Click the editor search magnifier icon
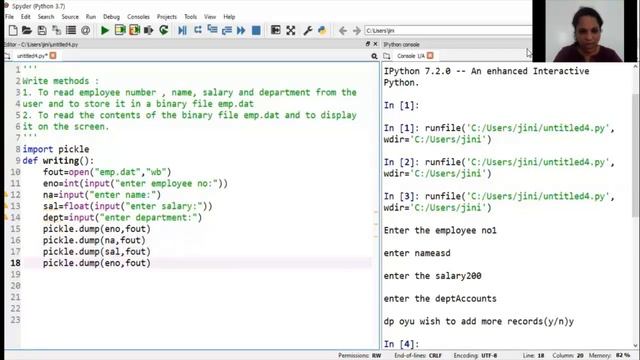This screenshot has width=640, height=360. [x=374, y=56]
